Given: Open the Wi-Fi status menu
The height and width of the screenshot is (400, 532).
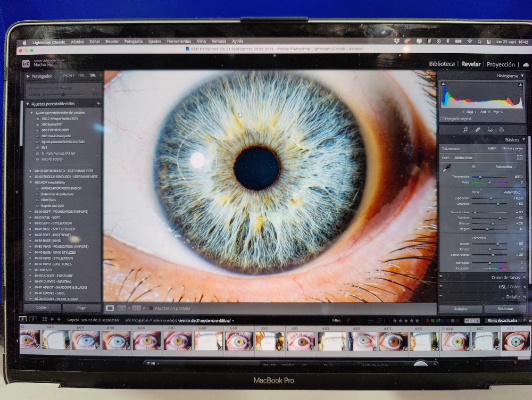Looking at the screenshot, I should [470, 41].
